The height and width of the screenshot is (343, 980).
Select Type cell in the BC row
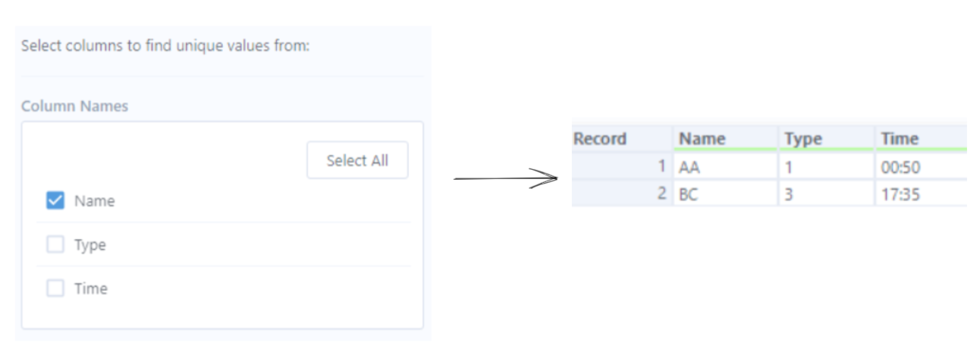789,194
